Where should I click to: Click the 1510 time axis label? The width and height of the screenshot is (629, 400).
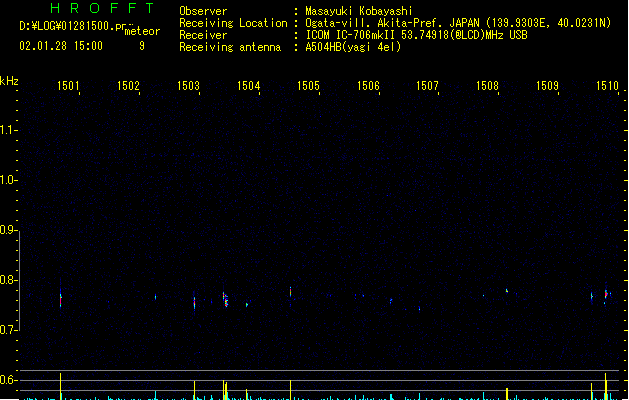607,85
